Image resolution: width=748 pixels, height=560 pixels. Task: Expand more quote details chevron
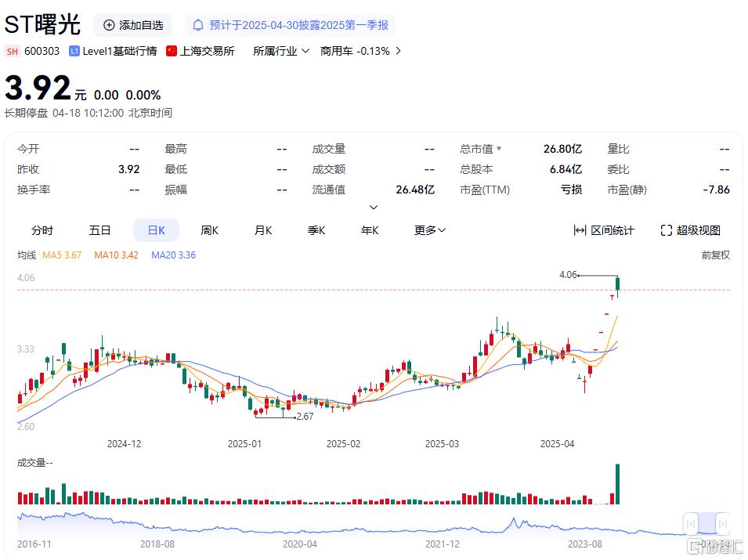pos(374,207)
